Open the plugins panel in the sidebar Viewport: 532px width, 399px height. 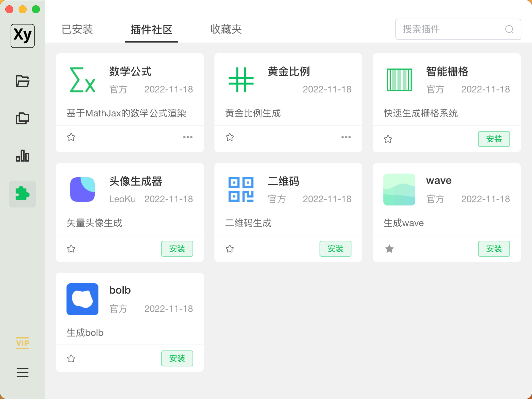point(22,194)
